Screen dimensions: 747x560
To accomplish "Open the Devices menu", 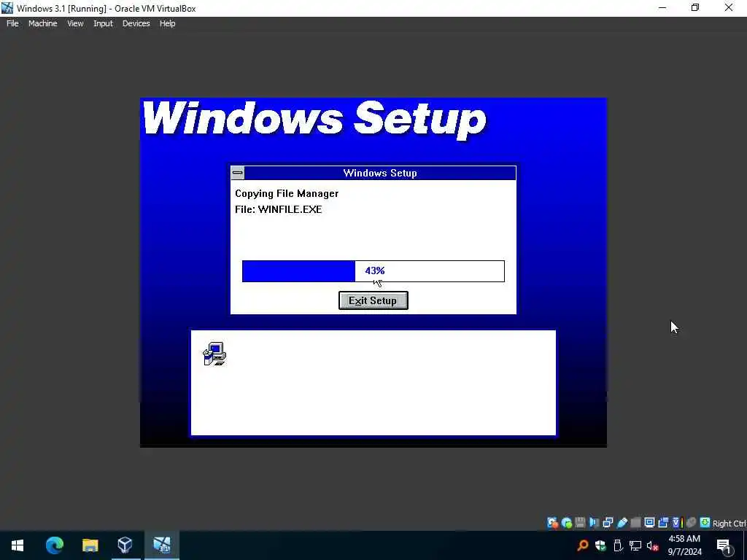I will (x=136, y=23).
